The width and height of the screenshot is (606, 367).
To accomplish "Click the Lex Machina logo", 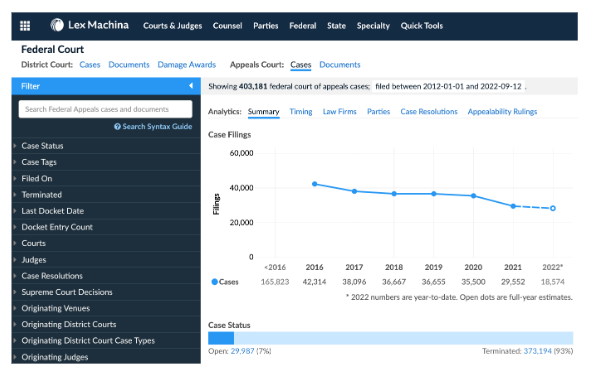I will [89, 25].
